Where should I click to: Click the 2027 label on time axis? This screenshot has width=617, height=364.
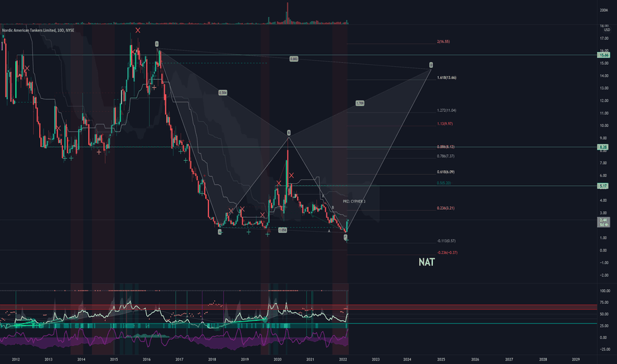tap(509, 359)
